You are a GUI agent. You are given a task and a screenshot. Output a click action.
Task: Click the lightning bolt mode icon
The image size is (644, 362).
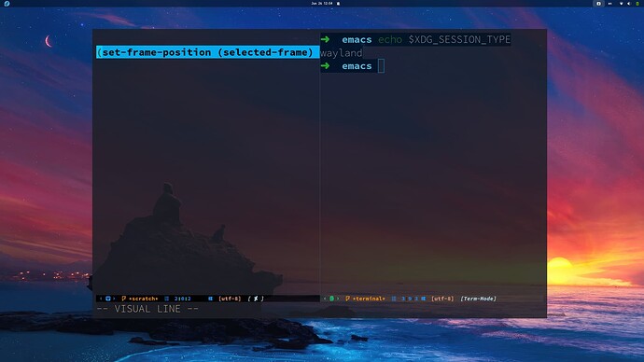(256, 299)
